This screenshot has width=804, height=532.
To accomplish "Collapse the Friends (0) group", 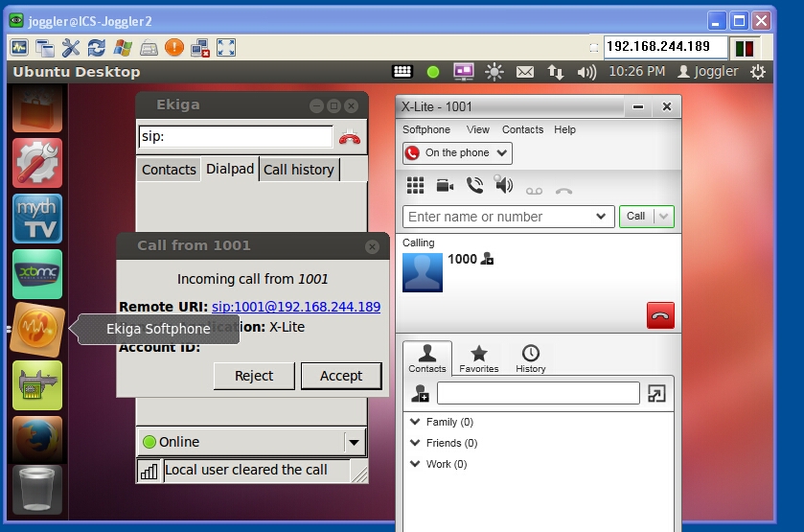I will coord(415,443).
